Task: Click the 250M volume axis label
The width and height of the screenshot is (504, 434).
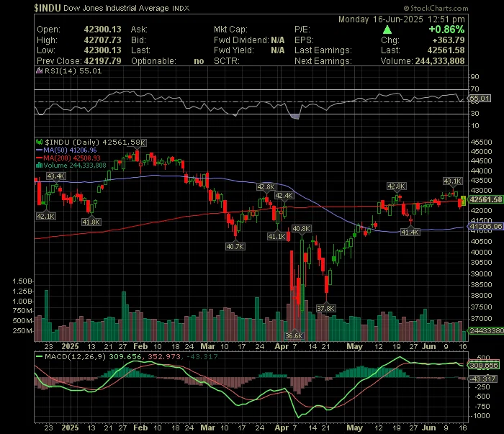Action: (x=22, y=331)
